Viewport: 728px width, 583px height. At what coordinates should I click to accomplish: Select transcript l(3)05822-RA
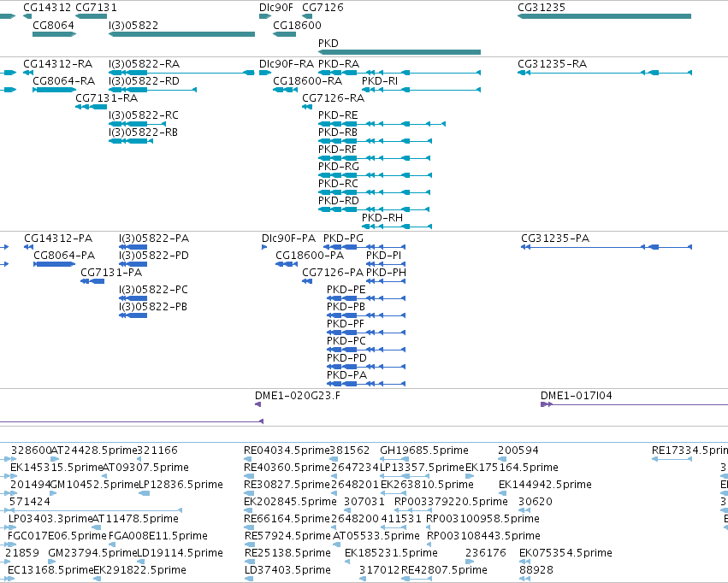pyautogui.click(x=144, y=63)
